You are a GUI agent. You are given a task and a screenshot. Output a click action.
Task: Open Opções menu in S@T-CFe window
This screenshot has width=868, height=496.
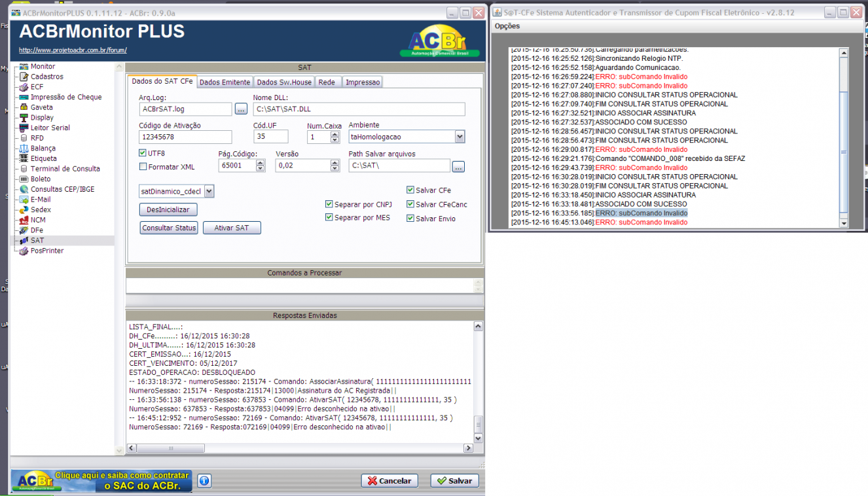[x=507, y=26]
